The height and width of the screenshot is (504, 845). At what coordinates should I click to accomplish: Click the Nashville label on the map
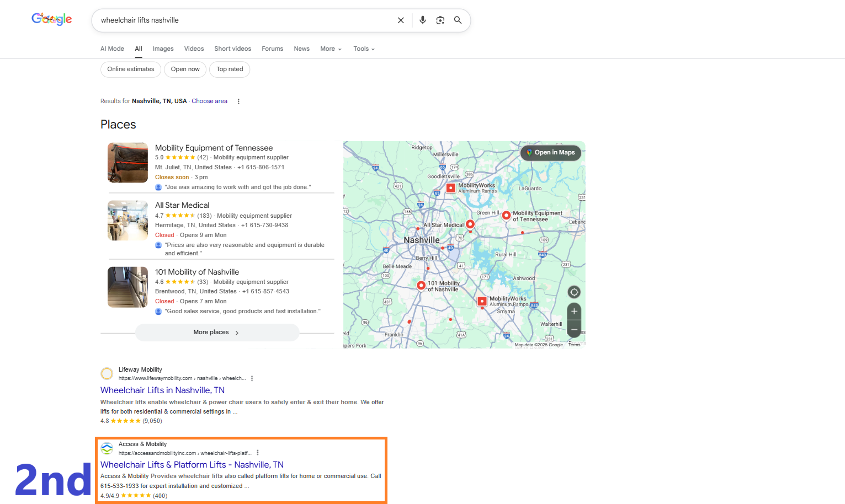[x=422, y=240]
